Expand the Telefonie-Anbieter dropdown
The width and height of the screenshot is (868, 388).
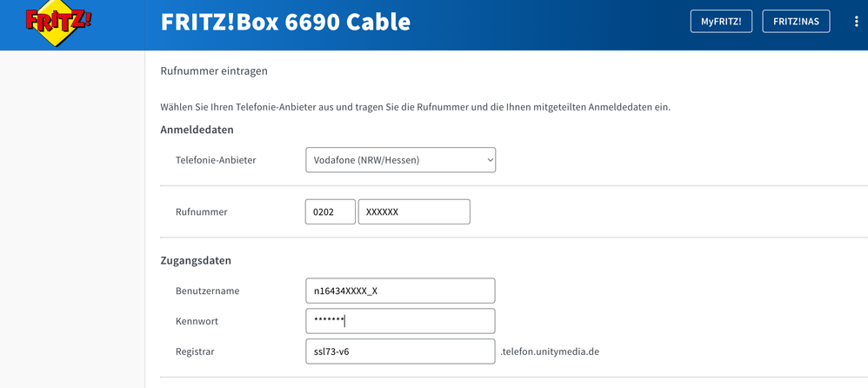(x=400, y=160)
